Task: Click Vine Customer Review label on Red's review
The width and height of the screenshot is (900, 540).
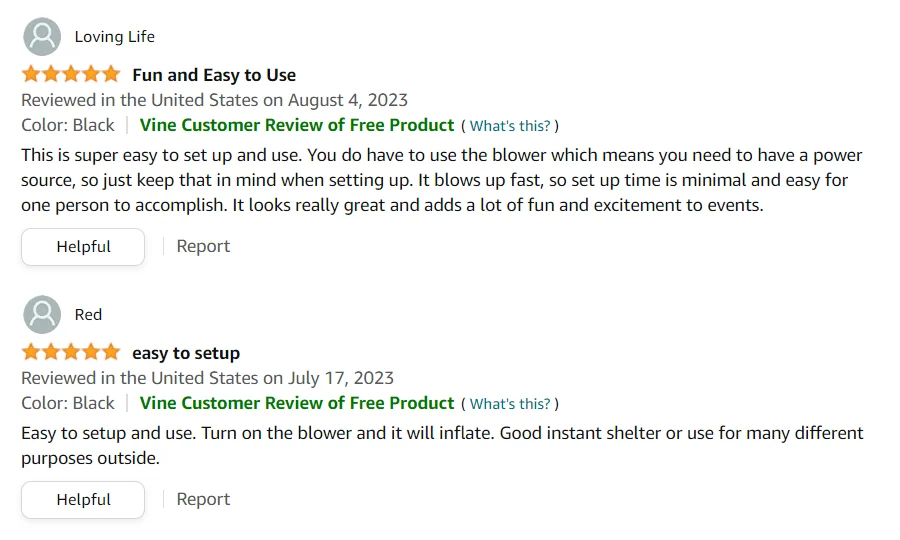Action: click(x=297, y=403)
